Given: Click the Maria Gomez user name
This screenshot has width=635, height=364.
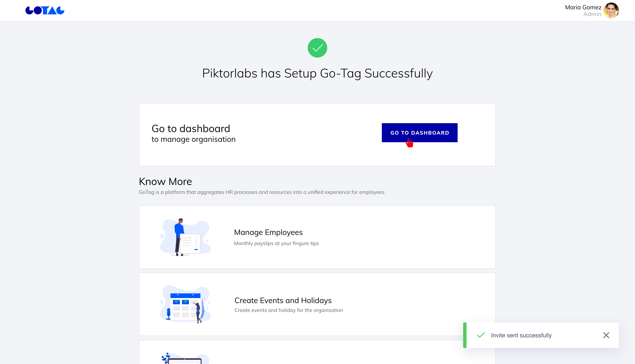Looking at the screenshot, I should [583, 7].
